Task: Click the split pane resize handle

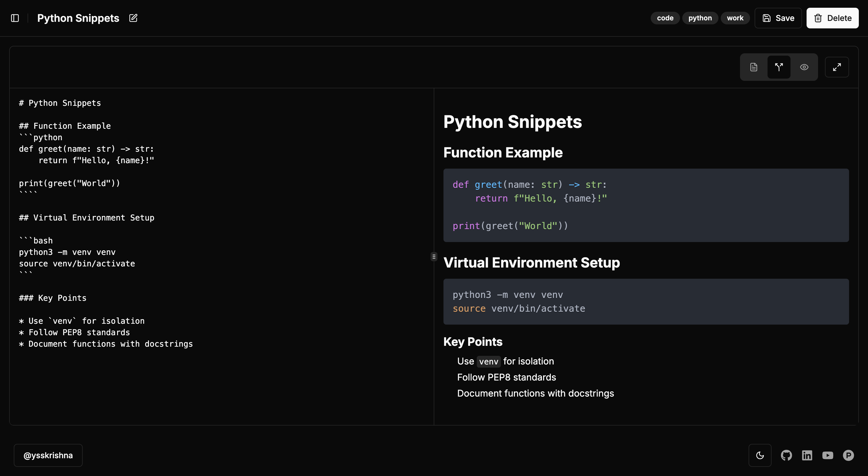Action: click(434, 257)
